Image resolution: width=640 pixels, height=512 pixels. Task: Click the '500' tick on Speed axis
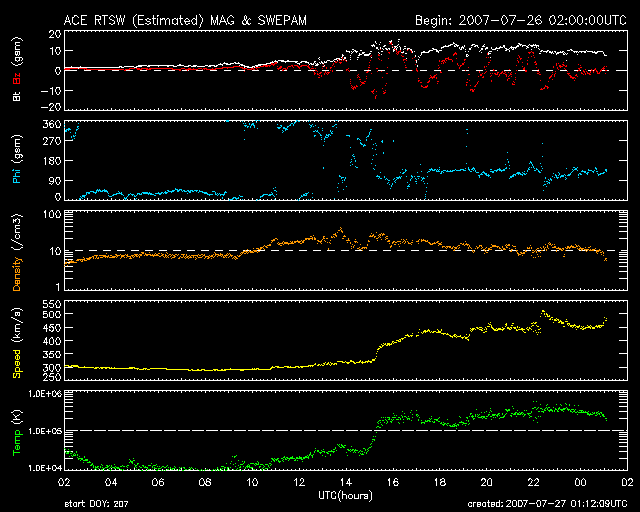(52, 314)
